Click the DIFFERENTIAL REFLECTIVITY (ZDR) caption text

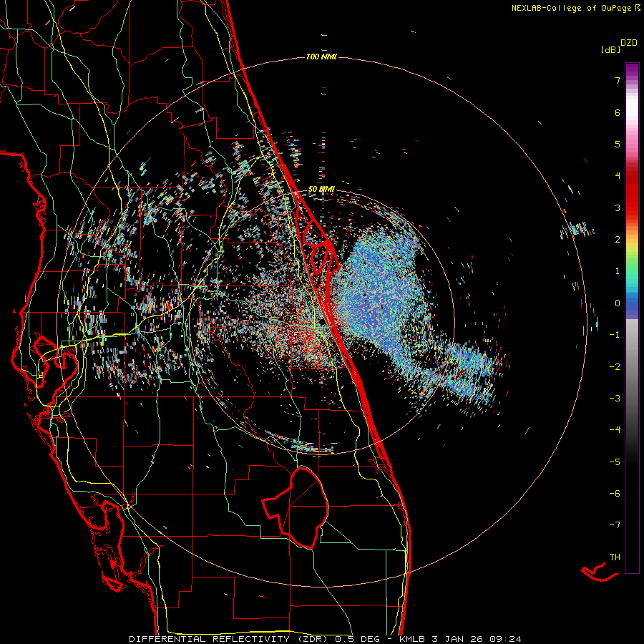[230, 639]
